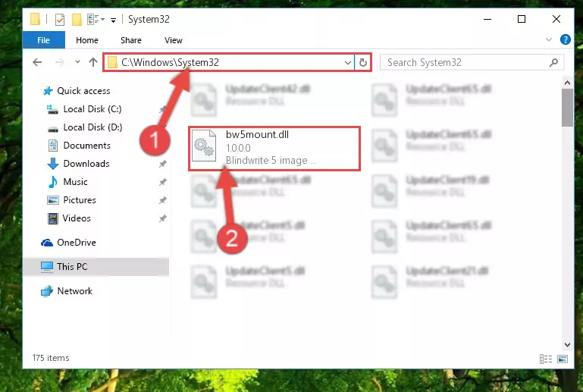Screen dimensions: 583x392
Task: Switch to Large icons view in the status bar
Action: click(x=563, y=359)
